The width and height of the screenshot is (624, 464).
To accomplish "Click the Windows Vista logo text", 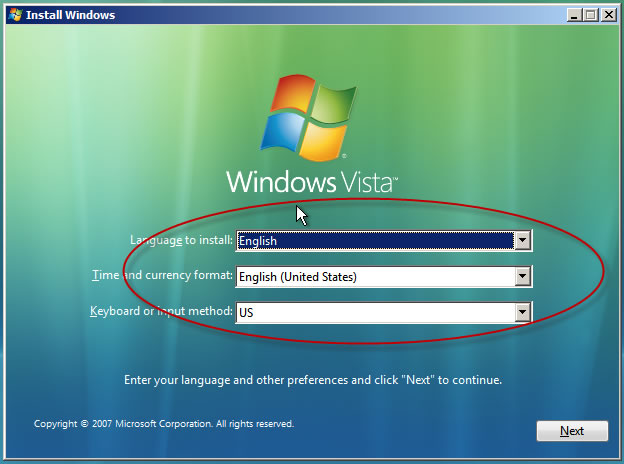I will click(x=312, y=182).
